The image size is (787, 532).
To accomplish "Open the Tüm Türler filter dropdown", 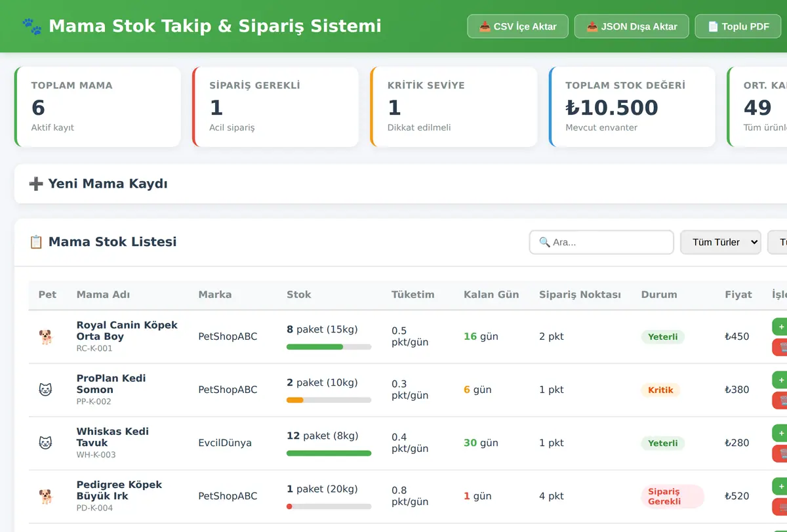I will (721, 242).
